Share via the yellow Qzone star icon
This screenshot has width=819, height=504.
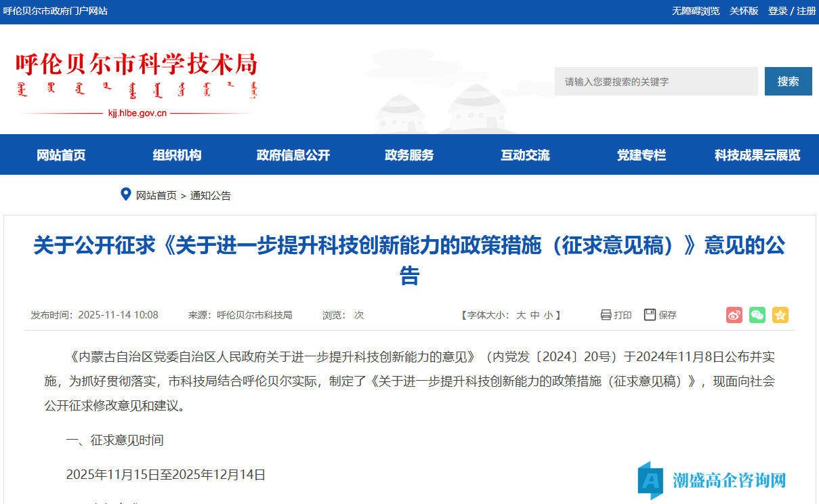(x=780, y=314)
